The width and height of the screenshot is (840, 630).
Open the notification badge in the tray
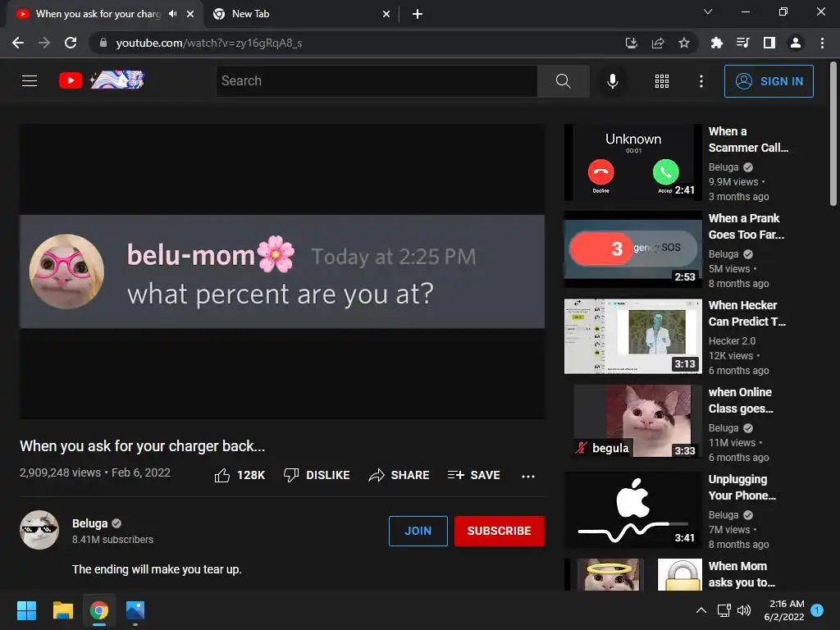click(817, 609)
